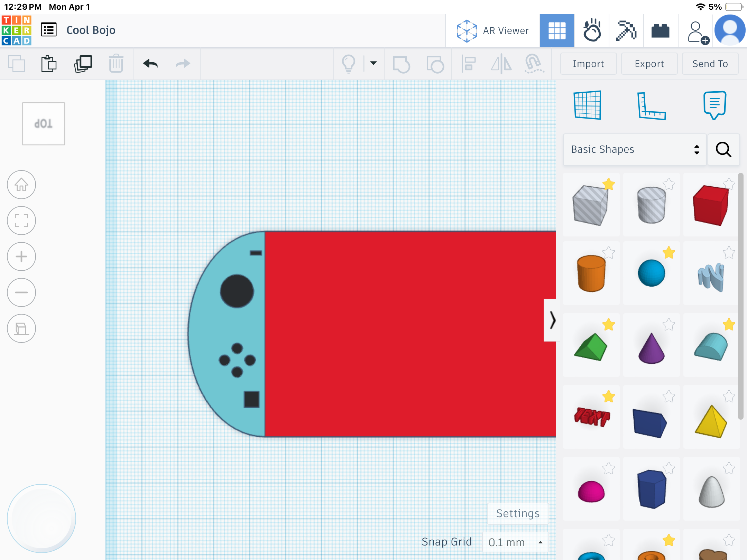This screenshot has height=560, width=747.
Task: Favorite the purple Cone star
Action: coord(669,325)
